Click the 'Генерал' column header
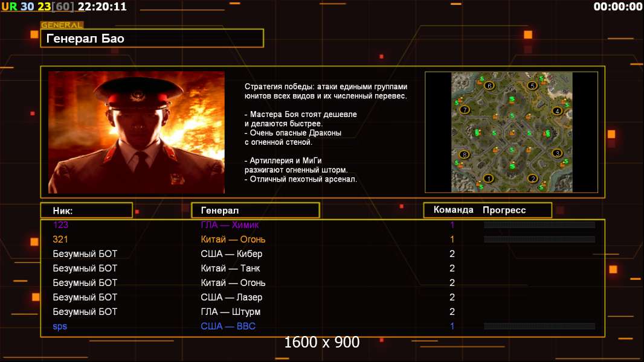644x362 pixels. coord(255,211)
